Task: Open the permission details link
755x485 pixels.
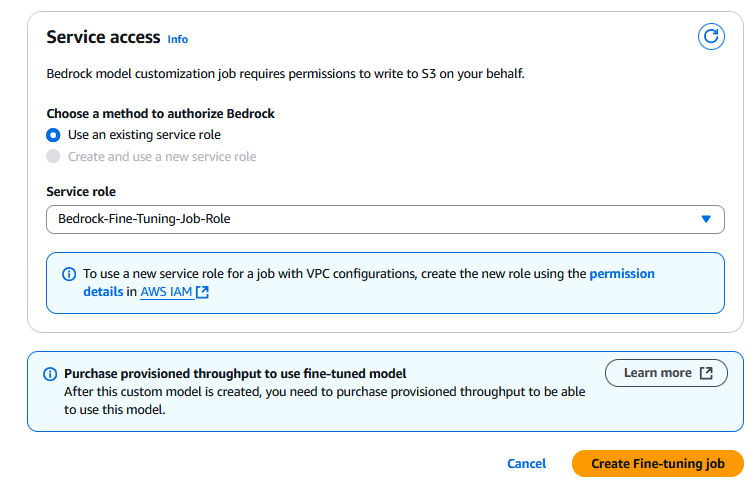Action: point(622,273)
